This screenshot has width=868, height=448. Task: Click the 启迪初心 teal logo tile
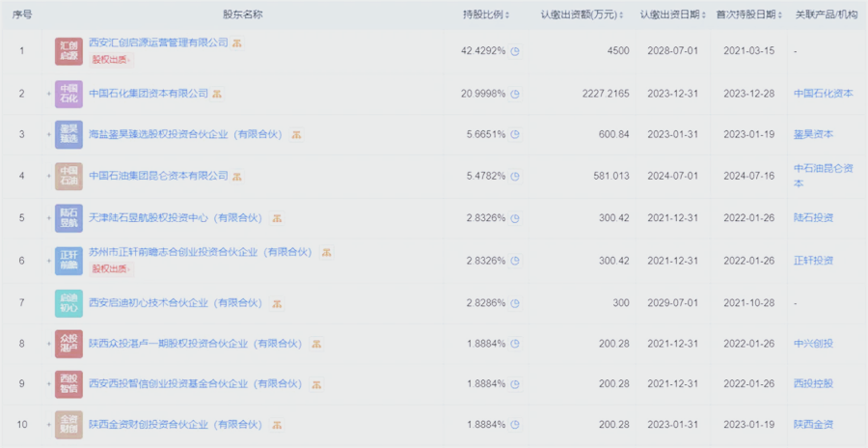[68, 303]
